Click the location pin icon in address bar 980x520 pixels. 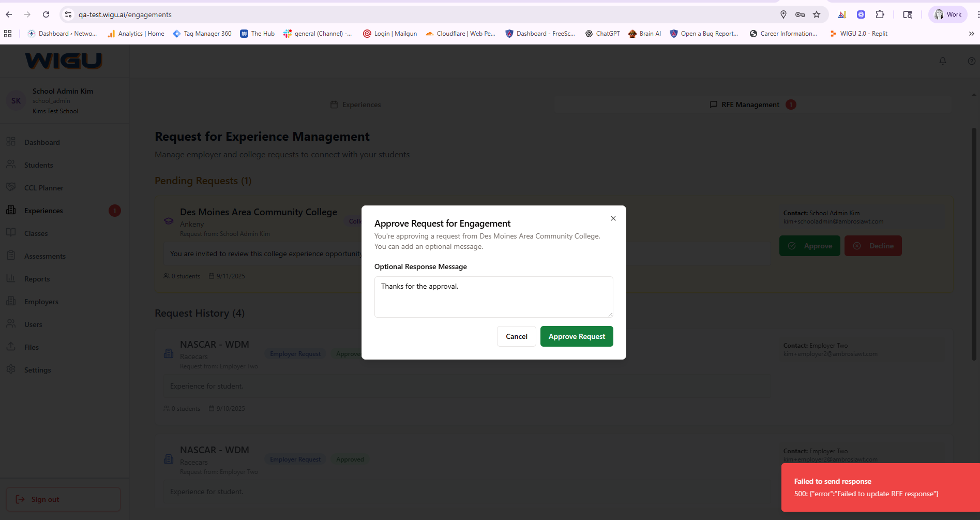(x=783, y=14)
